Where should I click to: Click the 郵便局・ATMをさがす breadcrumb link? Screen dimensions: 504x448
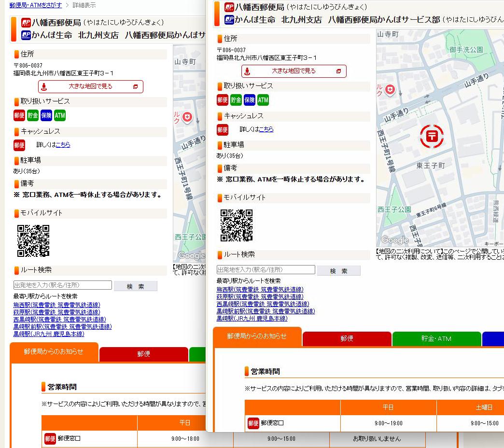pyautogui.click(x=36, y=5)
